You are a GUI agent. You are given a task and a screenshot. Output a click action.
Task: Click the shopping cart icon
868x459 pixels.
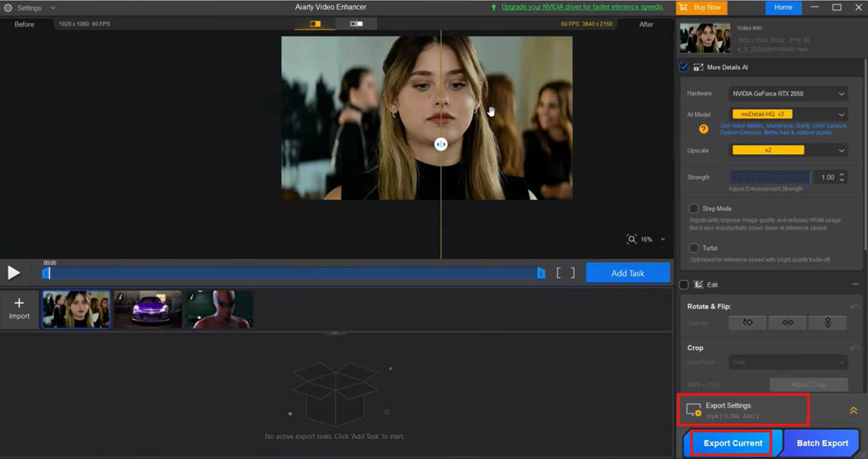click(683, 7)
